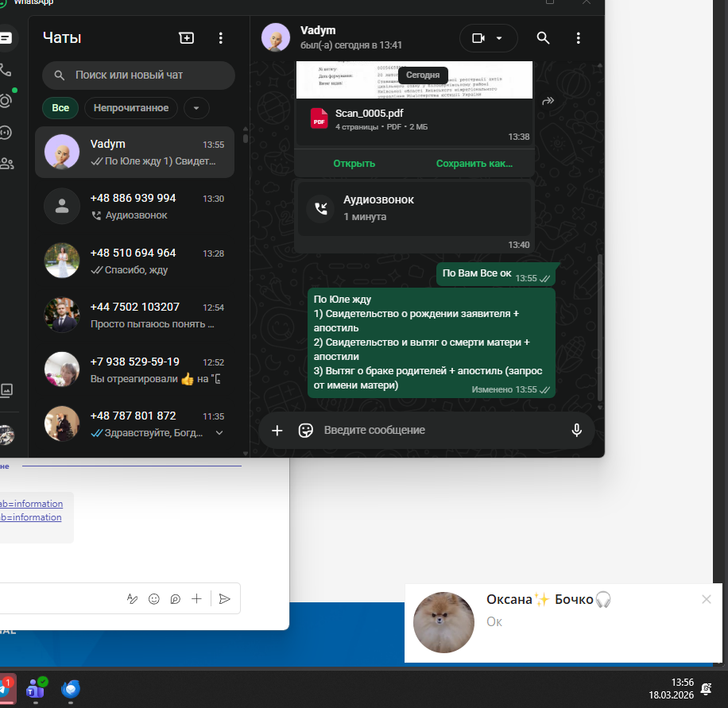This screenshot has height=708, width=728.
Task: Open the Chats panel three-dot menu
Action: tap(220, 38)
